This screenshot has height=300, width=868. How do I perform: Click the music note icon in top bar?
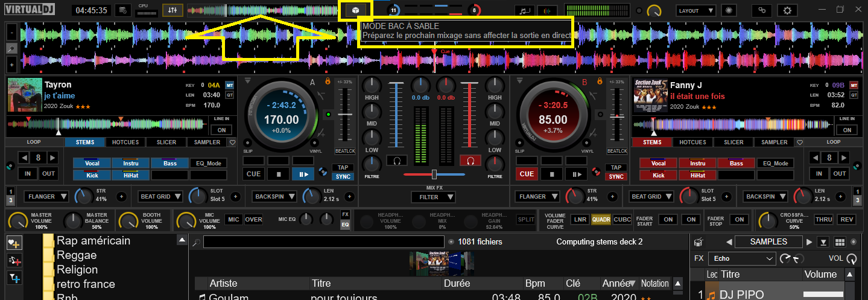coord(525,10)
